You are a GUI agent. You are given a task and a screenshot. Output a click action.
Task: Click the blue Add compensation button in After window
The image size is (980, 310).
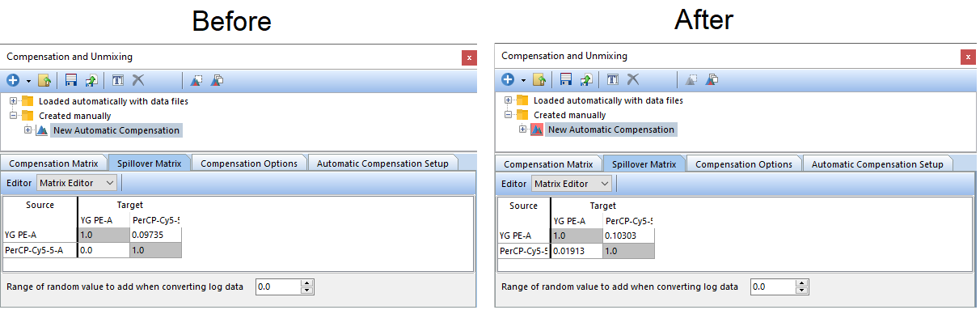[508, 79]
